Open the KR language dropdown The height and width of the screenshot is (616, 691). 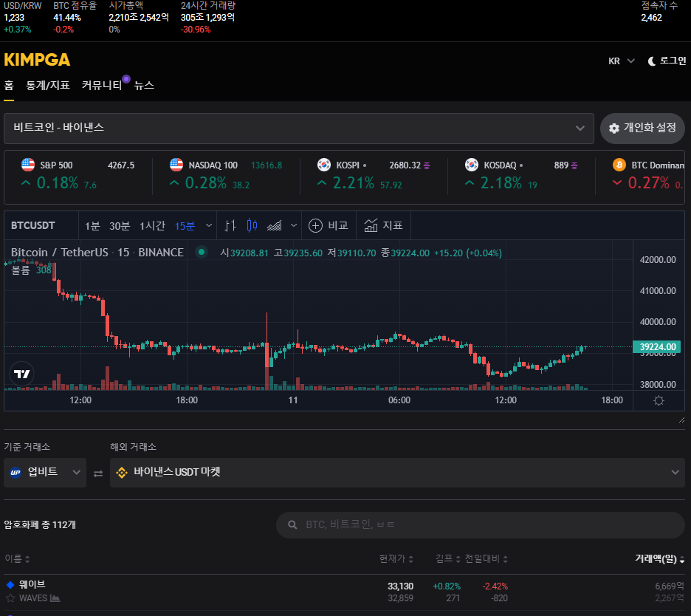click(x=622, y=61)
